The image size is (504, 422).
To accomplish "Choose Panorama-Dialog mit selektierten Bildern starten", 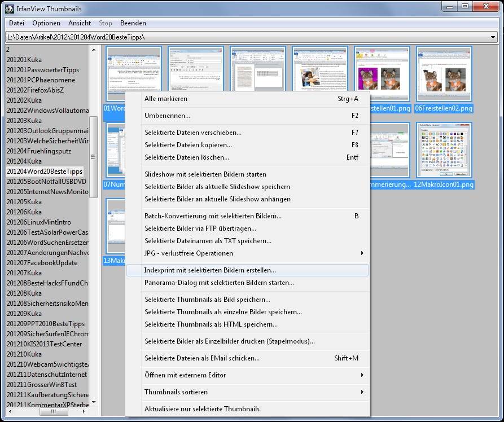I will click(248, 283).
